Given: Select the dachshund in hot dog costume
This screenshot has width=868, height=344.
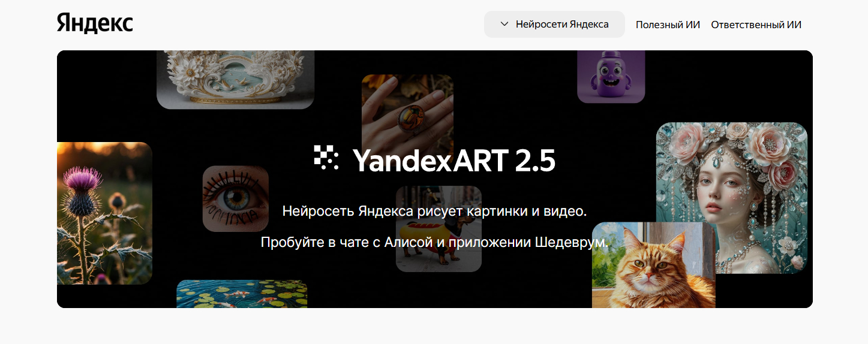Looking at the screenshot, I should [x=438, y=229].
